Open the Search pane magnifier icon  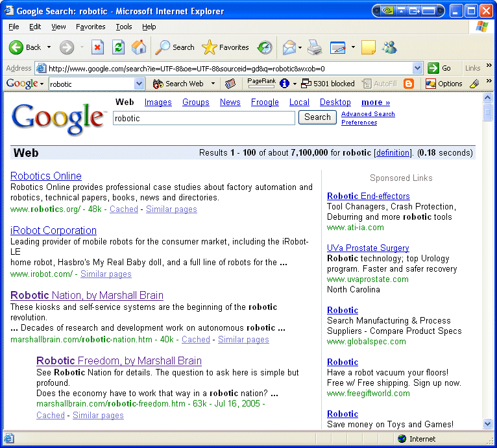[x=163, y=47]
